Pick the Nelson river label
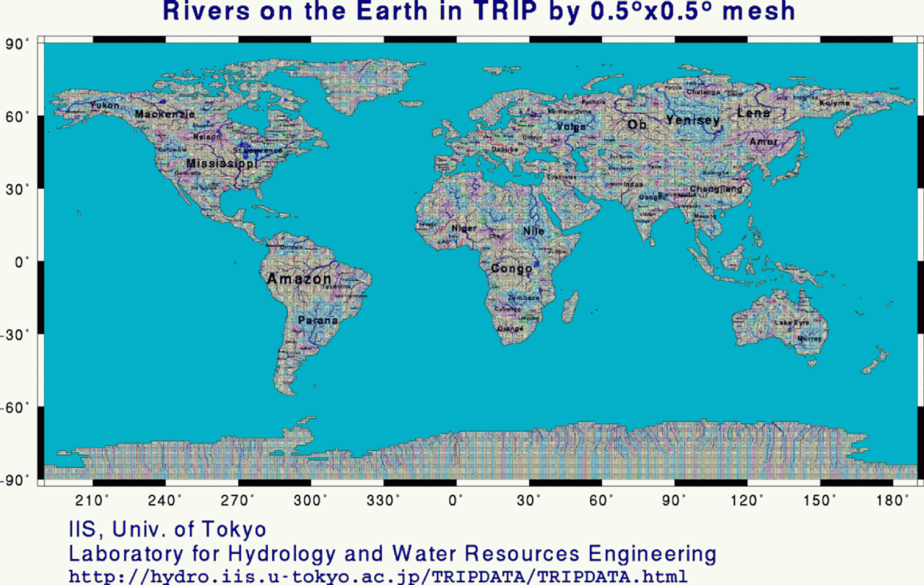924x585 pixels. [207, 136]
